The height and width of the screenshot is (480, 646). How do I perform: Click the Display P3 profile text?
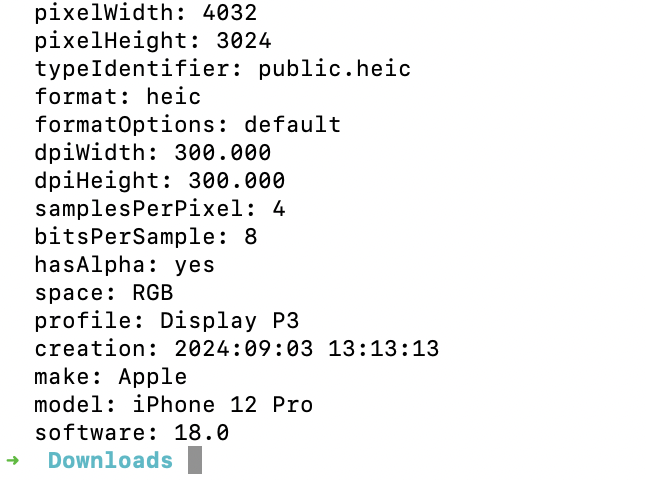click(229, 321)
